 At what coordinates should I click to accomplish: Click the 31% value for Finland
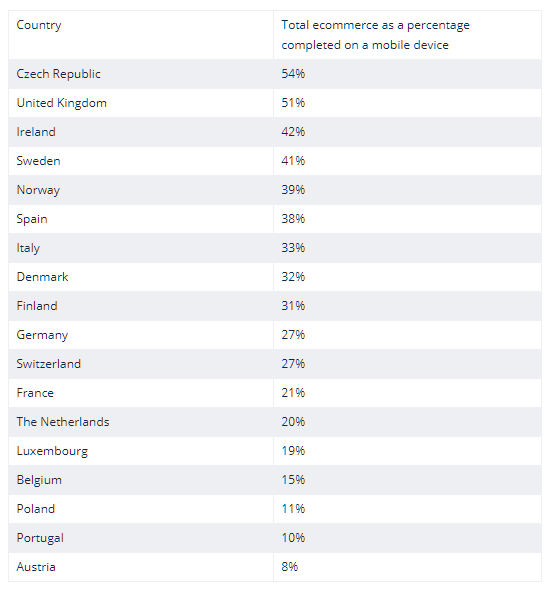[x=293, y=306]
